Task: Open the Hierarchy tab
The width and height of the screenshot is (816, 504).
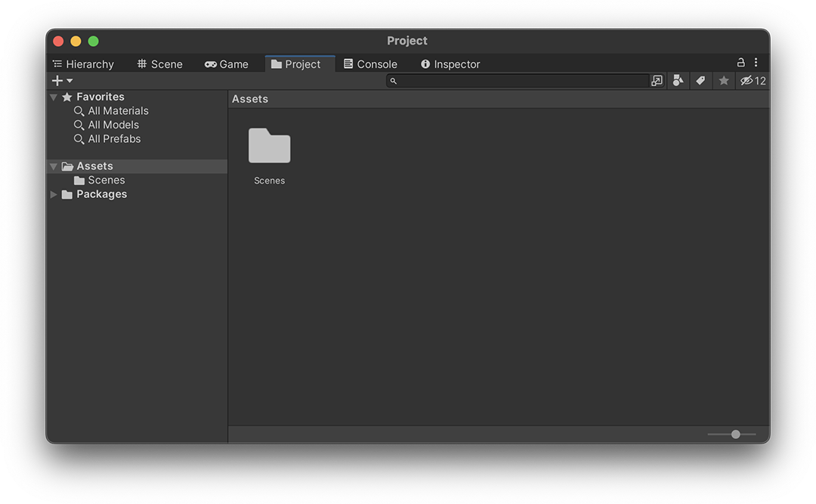Action: [x=83, y=64]
